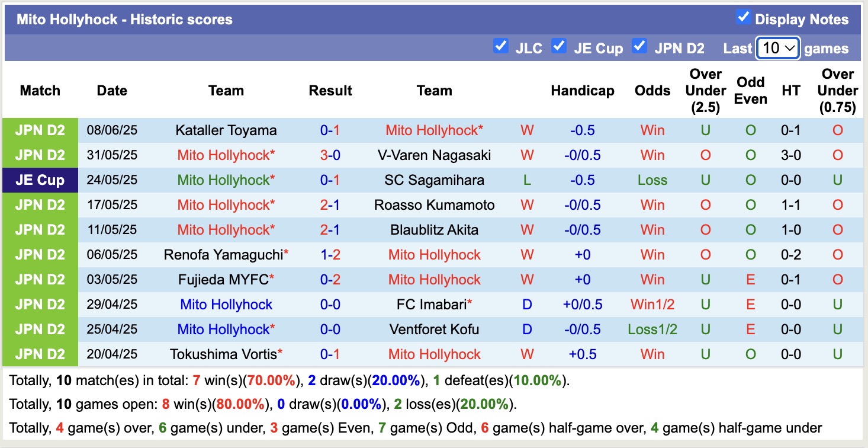
Task: Click Mito Hollyhock in the 31/05 row
Action: [x=226, y=155]
